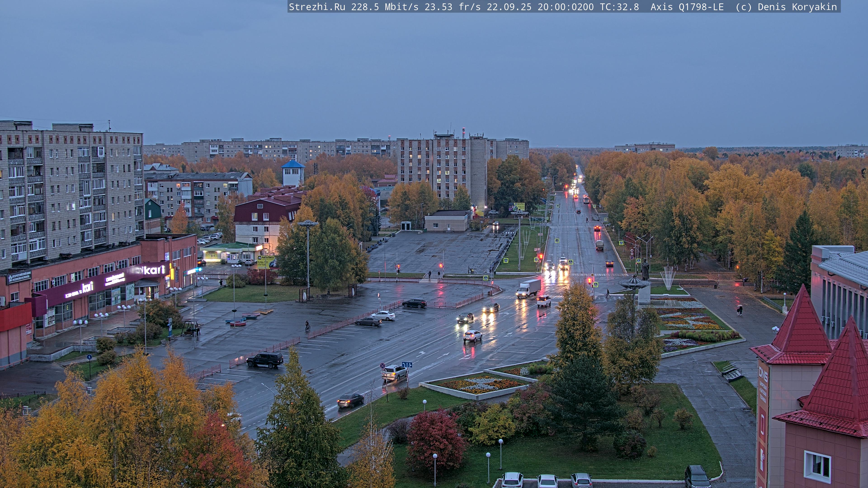This screenshot has width=868, height=488.
Task: Click the black pickup truck parked lower left
Action: click(265, 360)
